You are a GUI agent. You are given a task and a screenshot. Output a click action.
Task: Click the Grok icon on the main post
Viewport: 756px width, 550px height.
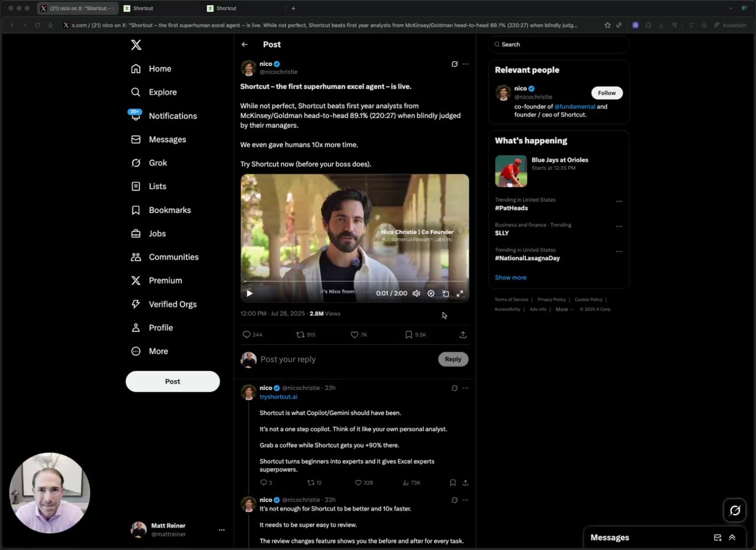click(454, 64)
